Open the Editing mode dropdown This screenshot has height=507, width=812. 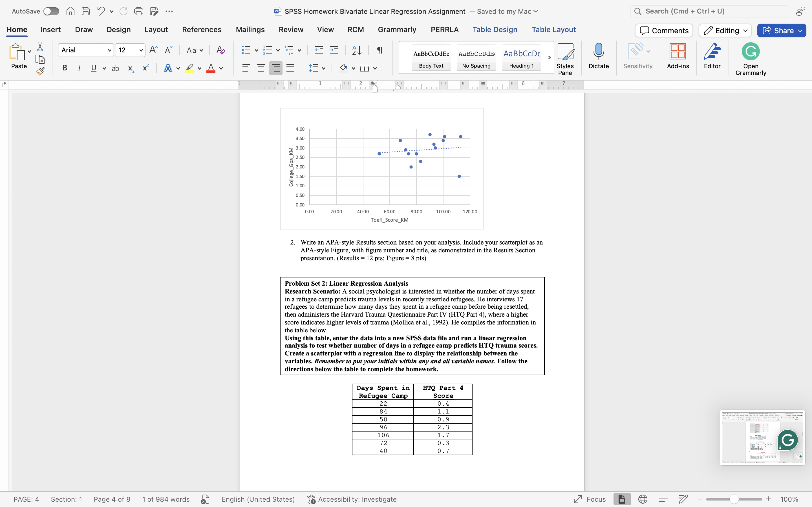724,30
